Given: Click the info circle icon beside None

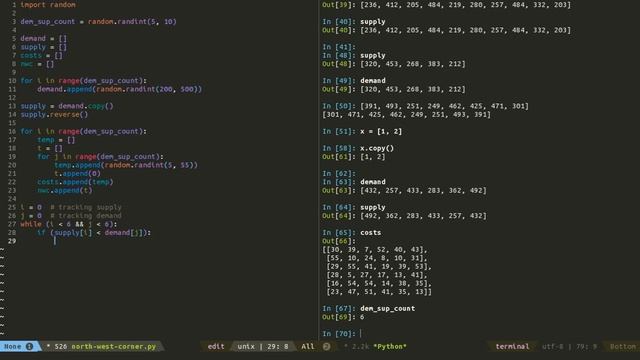Looking at the screenshot, I should 29,347.
